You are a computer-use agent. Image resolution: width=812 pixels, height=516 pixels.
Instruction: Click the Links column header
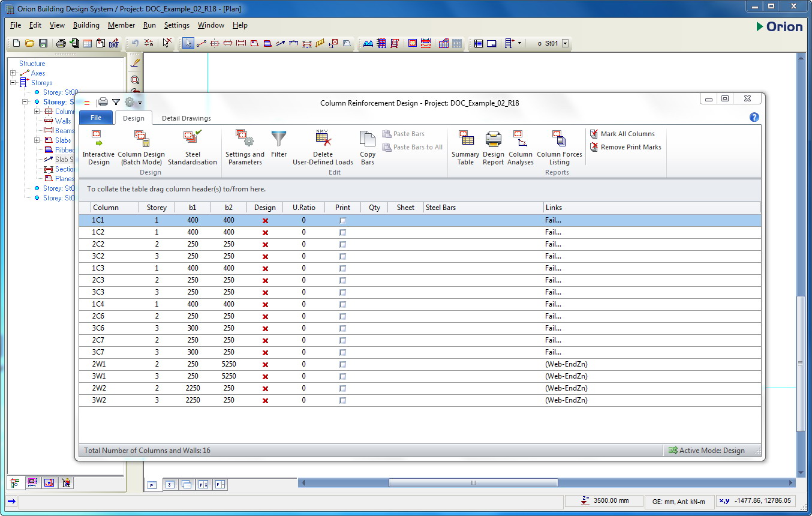(x=652, y=208)
